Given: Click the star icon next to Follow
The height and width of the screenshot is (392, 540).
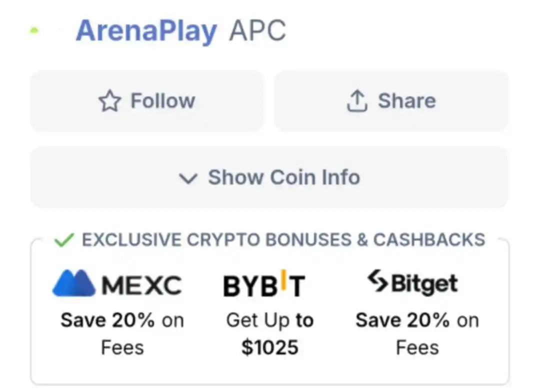Looking at the screenshot, I should pos(111,100).
